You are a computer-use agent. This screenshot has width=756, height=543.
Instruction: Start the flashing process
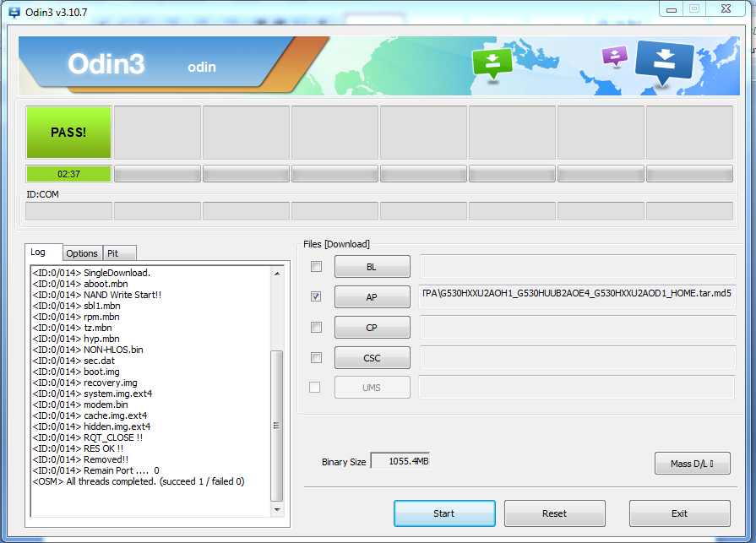point(444,513)
